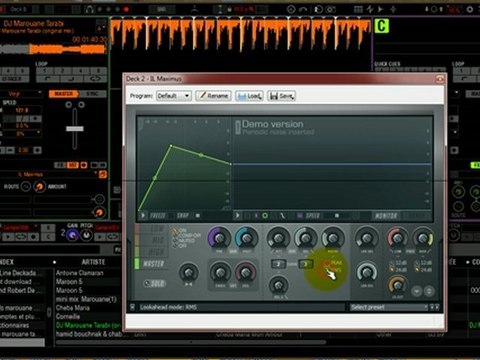Select RMS lookahead mode

(333, 269)
